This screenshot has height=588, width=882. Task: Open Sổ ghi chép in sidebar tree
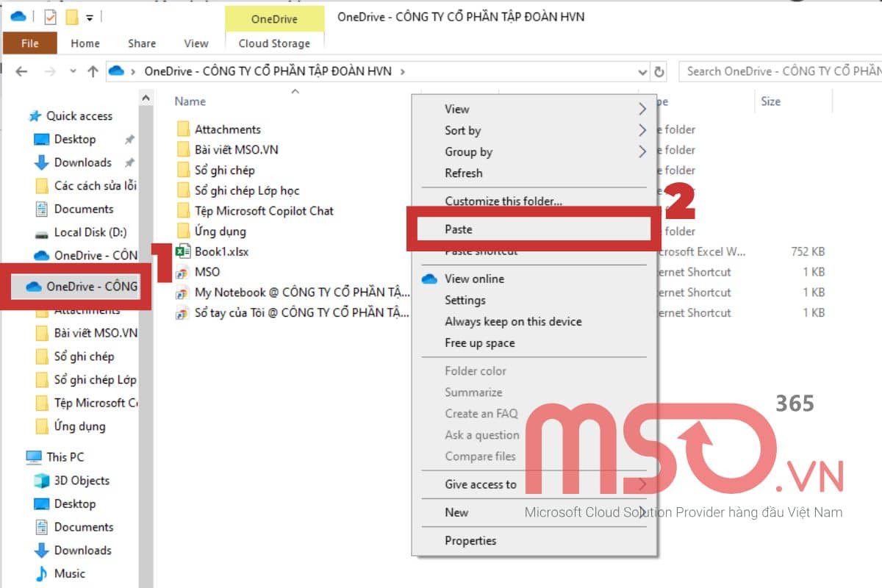tap(84, 356)
